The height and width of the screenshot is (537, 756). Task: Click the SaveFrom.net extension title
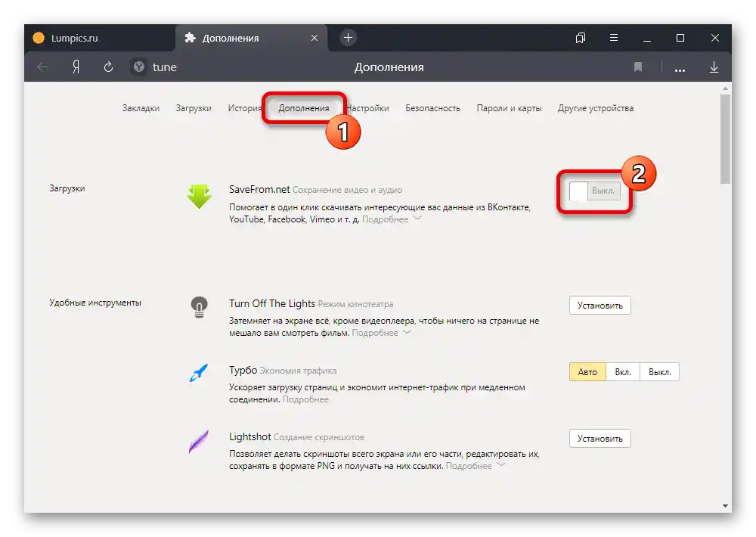259,190
